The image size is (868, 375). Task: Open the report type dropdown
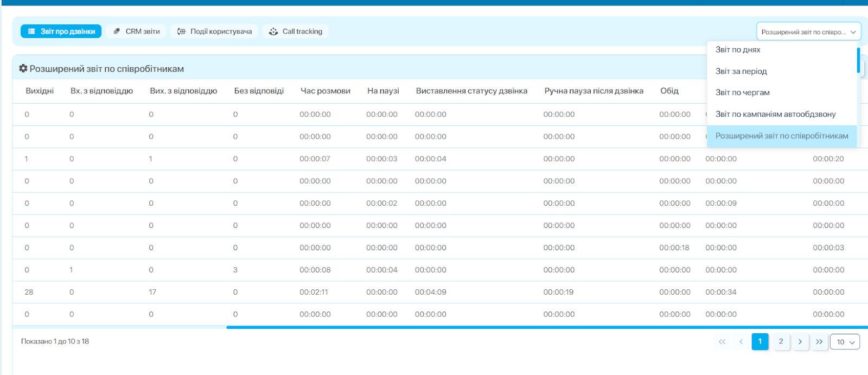(x=808, y=32)
